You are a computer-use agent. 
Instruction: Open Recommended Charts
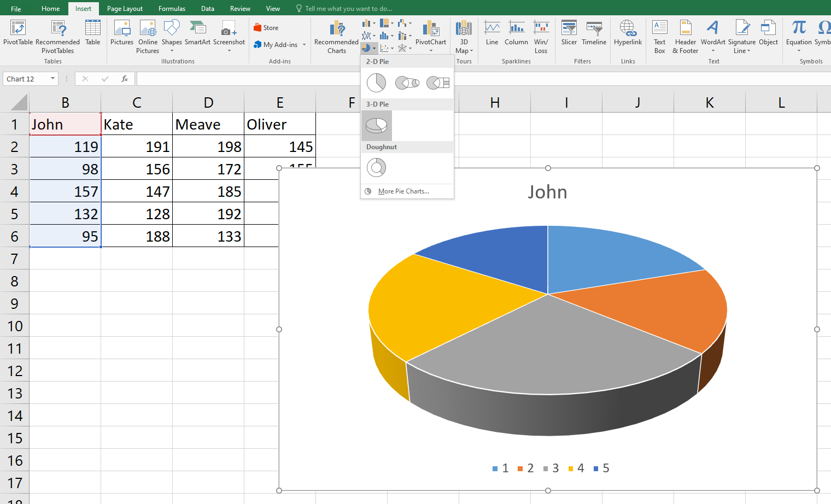coord(337,37)
